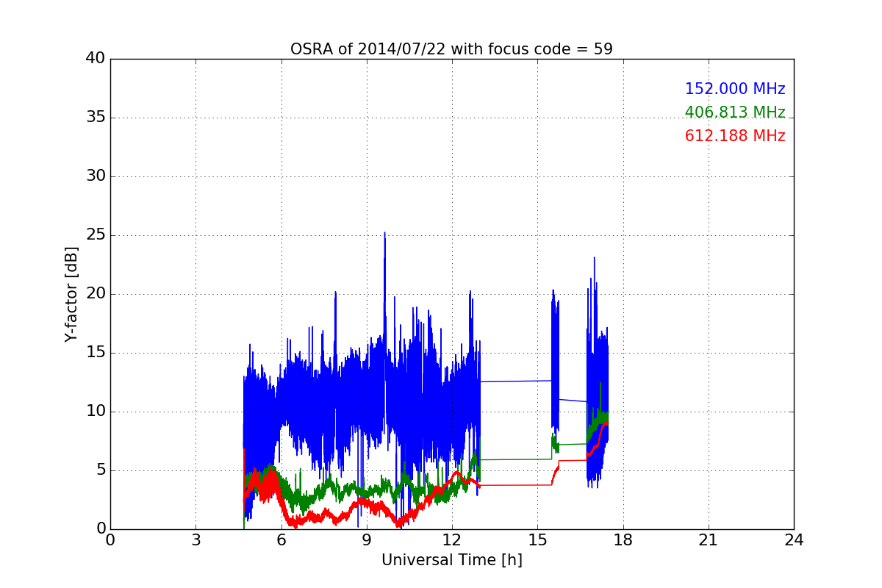Image resolution: width=882 pixels, height=588 pixels.
Task: Click x-axis tick label 9
Action: coord(366,540)
